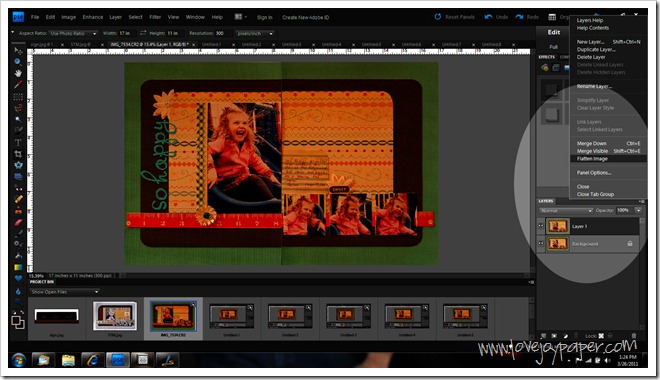Open the Normal blend mode dropdown
This screenshot has width=660, height=380.
point(566,210)
